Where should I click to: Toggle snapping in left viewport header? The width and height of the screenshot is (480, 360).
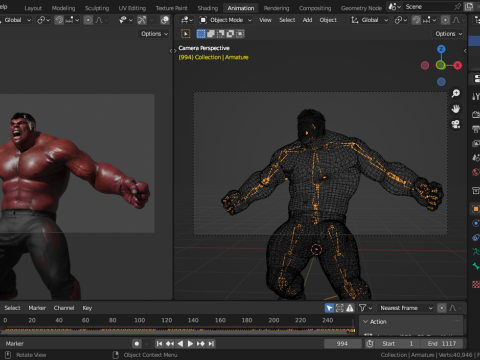click(x=59, y=20)
